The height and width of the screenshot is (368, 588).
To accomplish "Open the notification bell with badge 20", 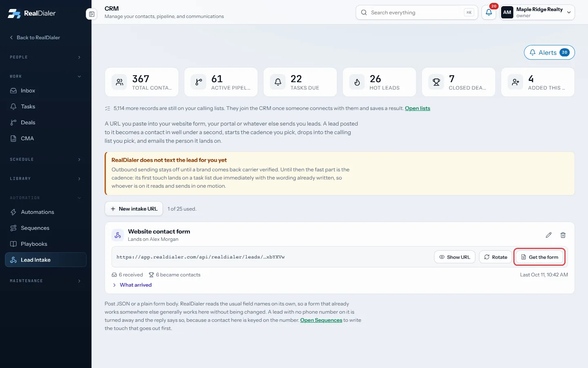I will click(489, 12).
